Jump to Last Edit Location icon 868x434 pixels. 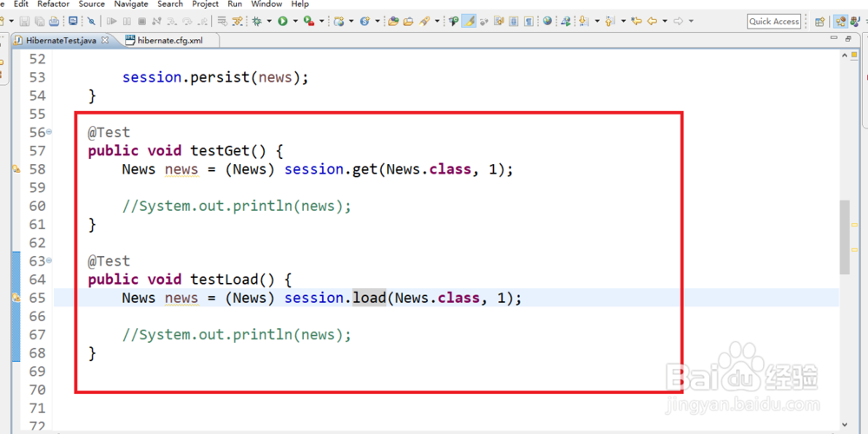coord(636,21)
